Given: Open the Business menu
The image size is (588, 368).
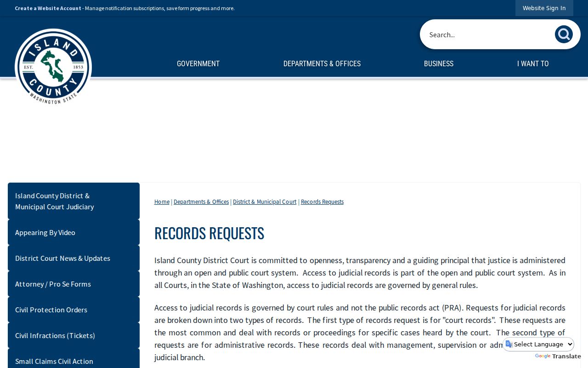Looking at the screenshot, I should tap(439, 64).
